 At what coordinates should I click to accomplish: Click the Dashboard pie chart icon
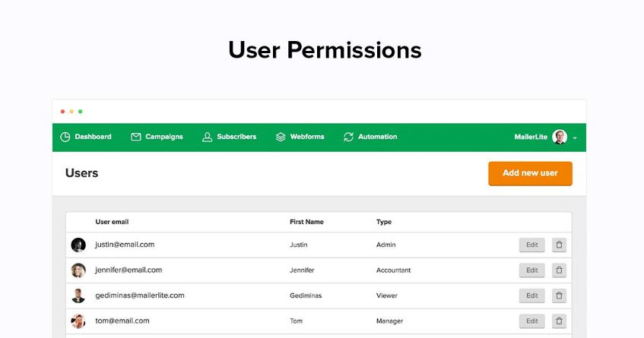65,137
